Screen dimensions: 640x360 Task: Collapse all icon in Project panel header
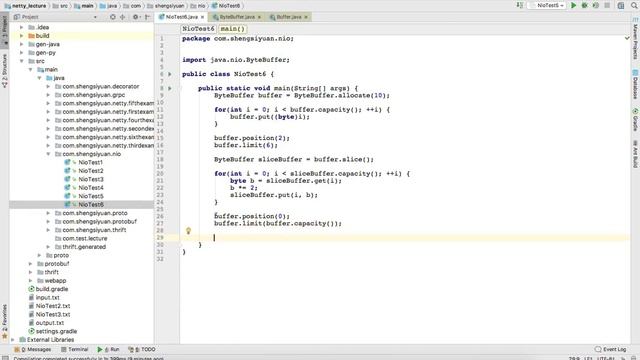(122, 17)
